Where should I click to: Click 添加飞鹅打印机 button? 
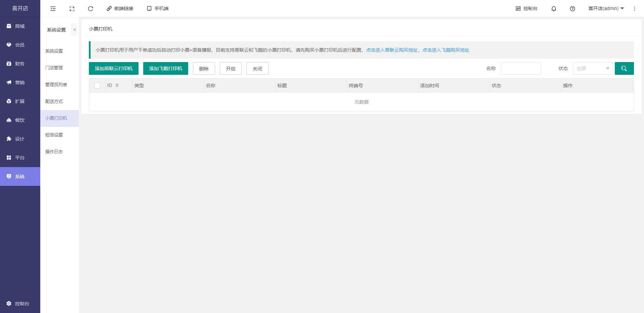[x=166, y=68]
